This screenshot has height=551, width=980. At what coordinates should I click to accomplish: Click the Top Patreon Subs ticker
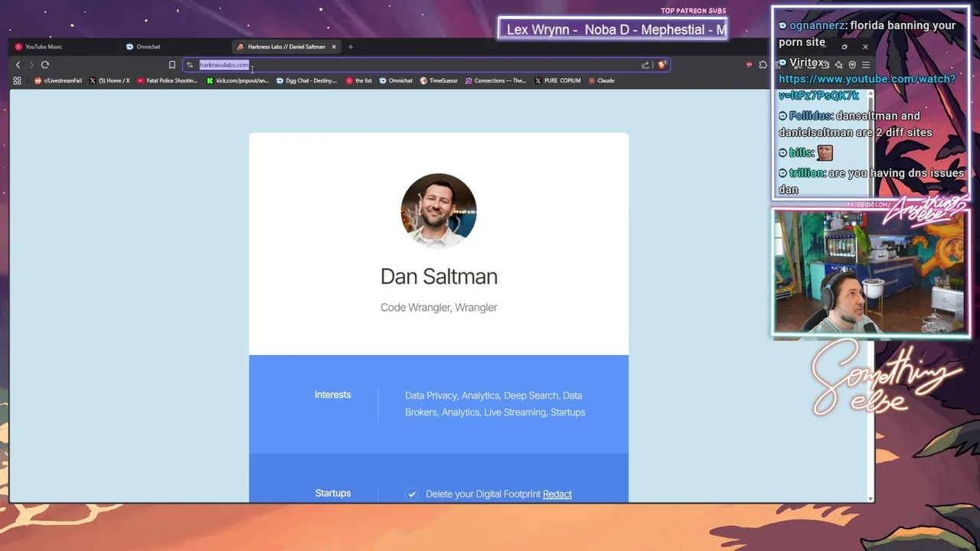tap(612, 29)
